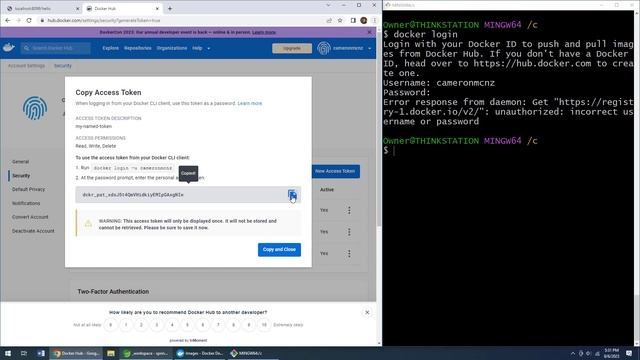
Task: Open the Explore menu item
Action: pos(110,48)
